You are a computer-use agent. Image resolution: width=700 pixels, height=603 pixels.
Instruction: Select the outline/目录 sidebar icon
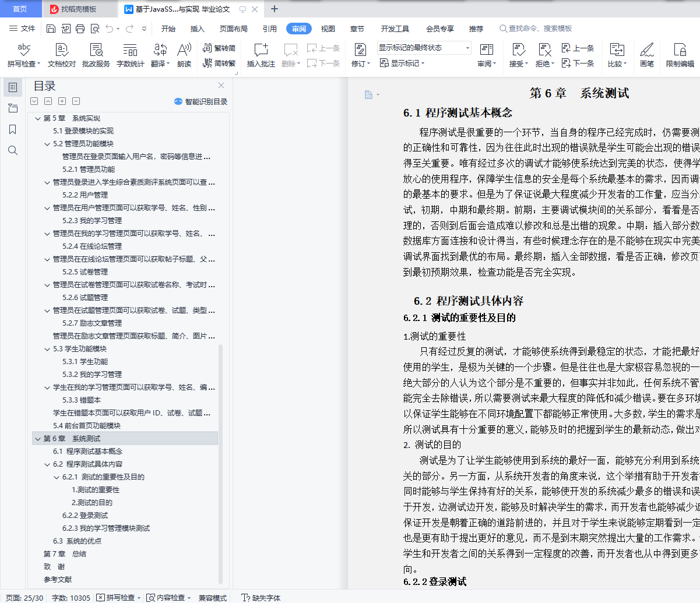pos(13,87)
